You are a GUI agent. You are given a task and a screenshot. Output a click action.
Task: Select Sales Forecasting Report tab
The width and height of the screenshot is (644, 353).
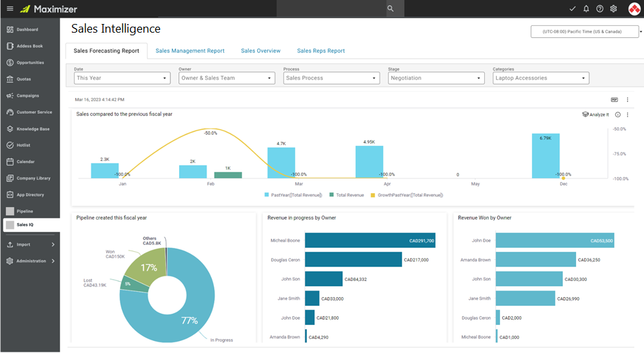point(107,51)
